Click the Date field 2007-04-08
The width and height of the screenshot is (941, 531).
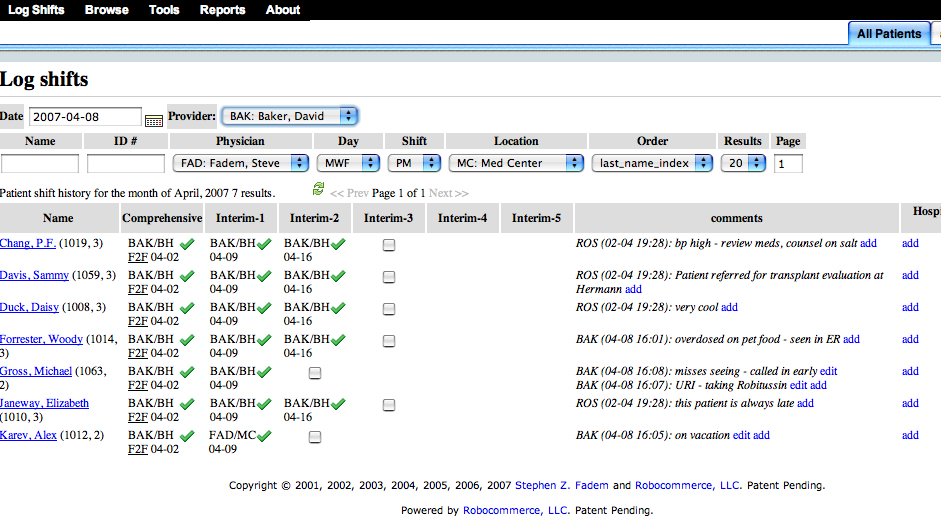85,117
